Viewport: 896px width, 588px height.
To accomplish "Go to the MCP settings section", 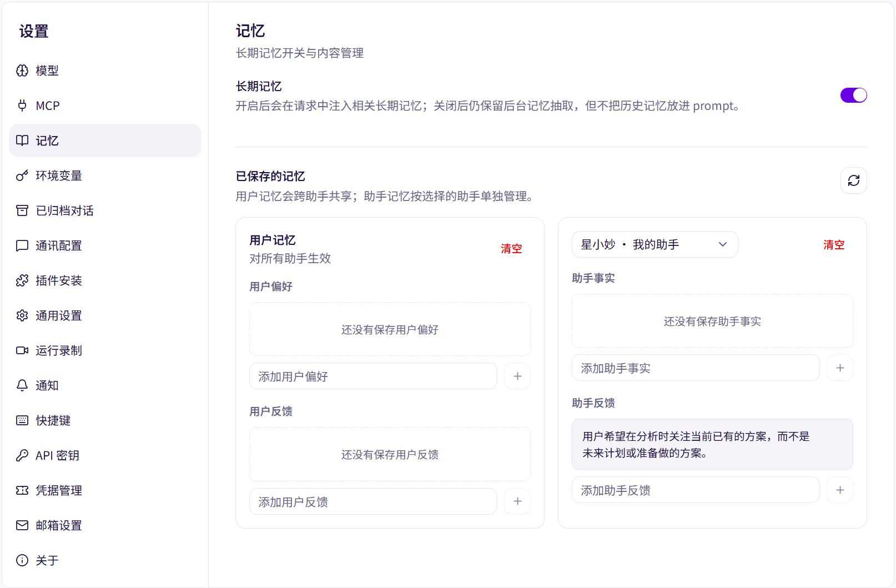I will (105, 105).
